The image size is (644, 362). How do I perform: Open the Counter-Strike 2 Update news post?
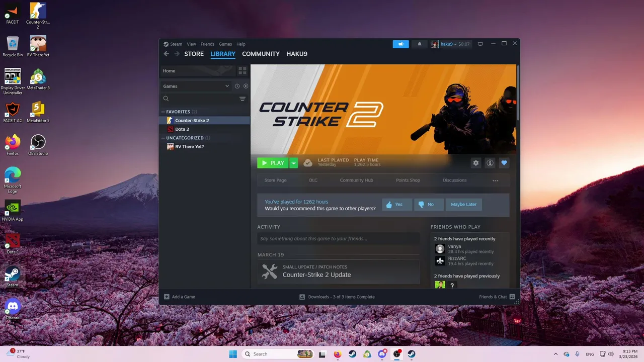pyautogui.click(x=338, y=271)
